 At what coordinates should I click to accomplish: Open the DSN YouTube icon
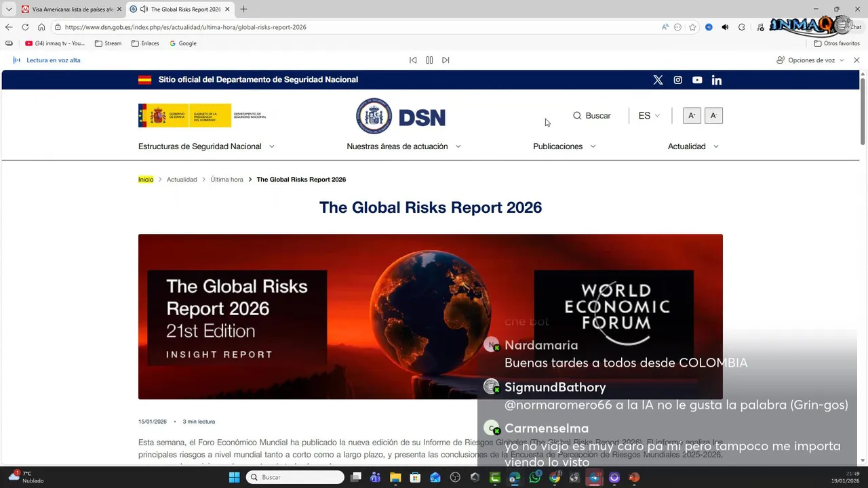pos(697,80)
